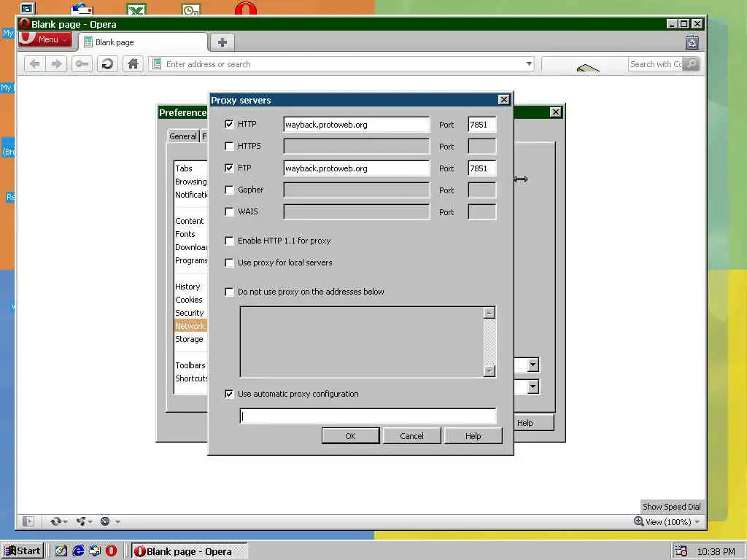Uncheck the HTTP proxy checkbox
747x560 pixels.
point(229,124)
